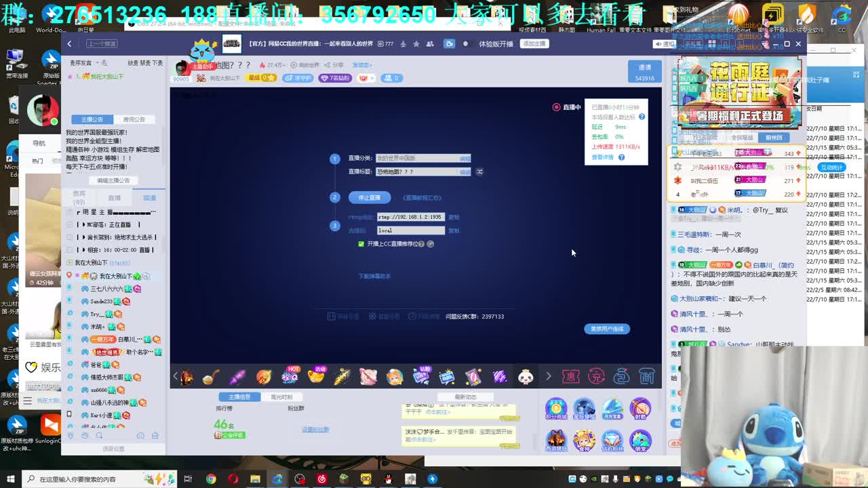The height and width of the screenshot is (488, 868).
Task: Show previous gifts with the left chevron
Action: (x=176, y=376)
